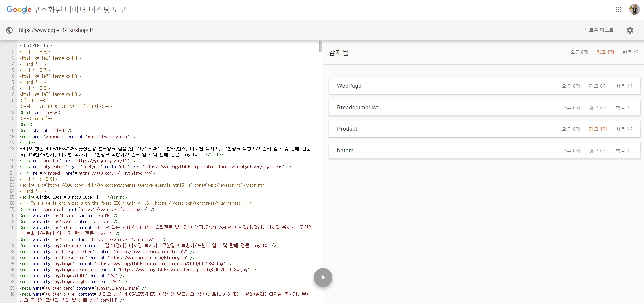Click the 오류 0개 count on BreadcrumbList row
Viewport: 644px width, 303px height.
571,108
